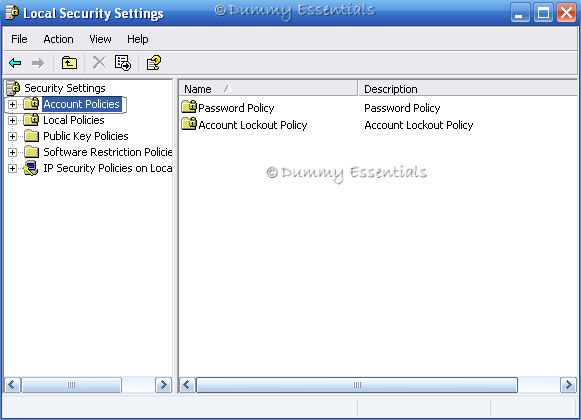The height and width of the screenshot is (420, 581).
Task: Click the Local Policies folder icon
Action: [x=31, y=120]
